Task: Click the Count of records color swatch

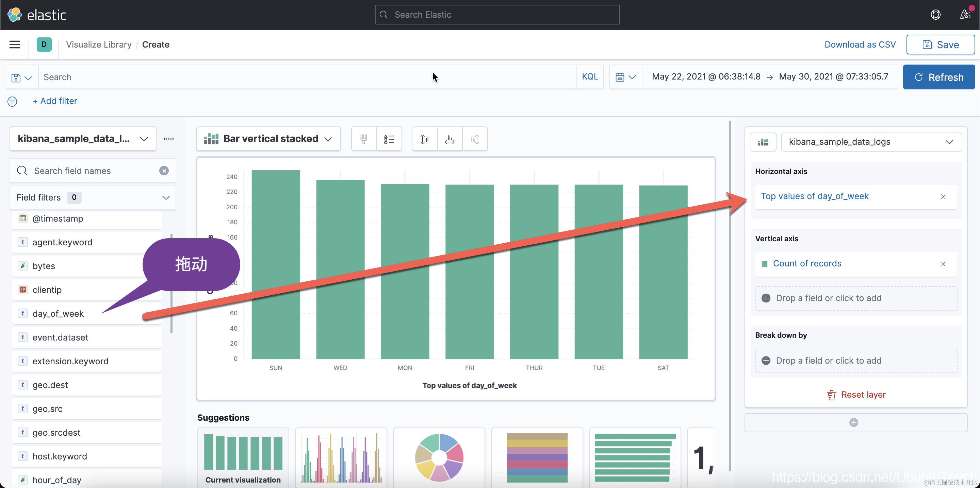Action: click(764, 264)
